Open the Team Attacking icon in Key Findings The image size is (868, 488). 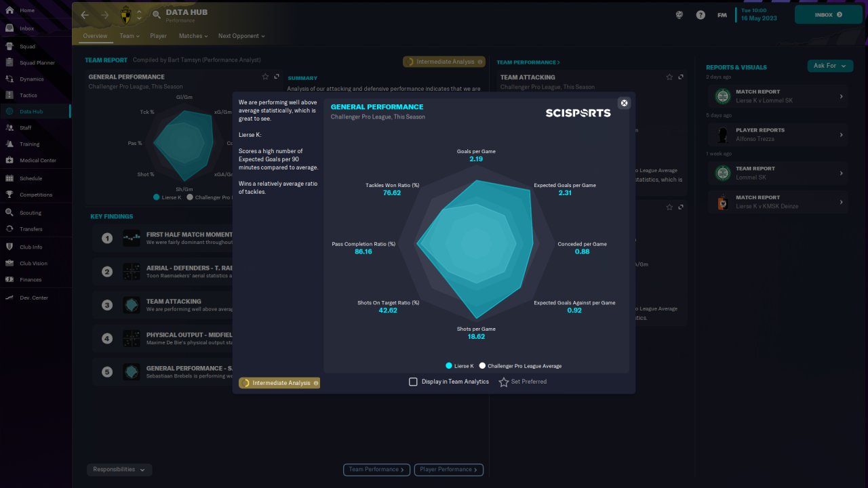[x=132, y=305]
